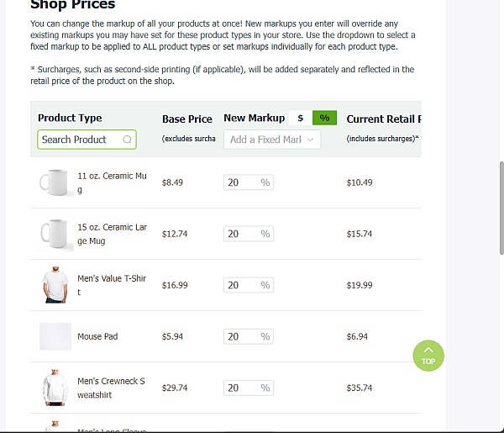
Task: Click the 11 oz. Ceramic Mug thumbnail
Action: (x=55, y=182)
